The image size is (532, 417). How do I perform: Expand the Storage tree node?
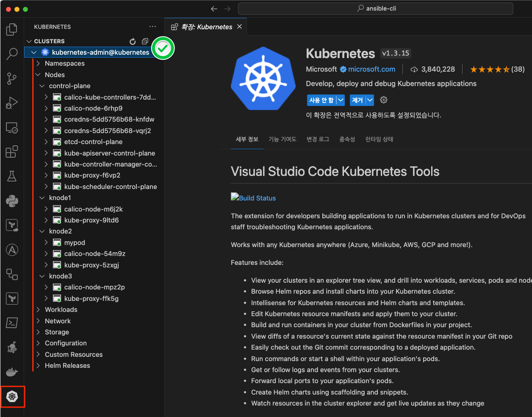click(38, 332)
